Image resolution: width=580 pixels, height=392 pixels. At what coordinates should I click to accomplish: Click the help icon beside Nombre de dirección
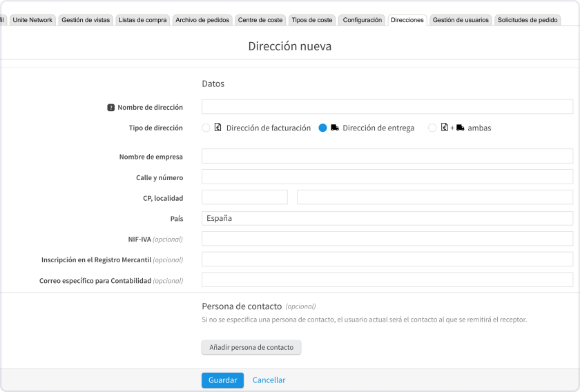110,108
